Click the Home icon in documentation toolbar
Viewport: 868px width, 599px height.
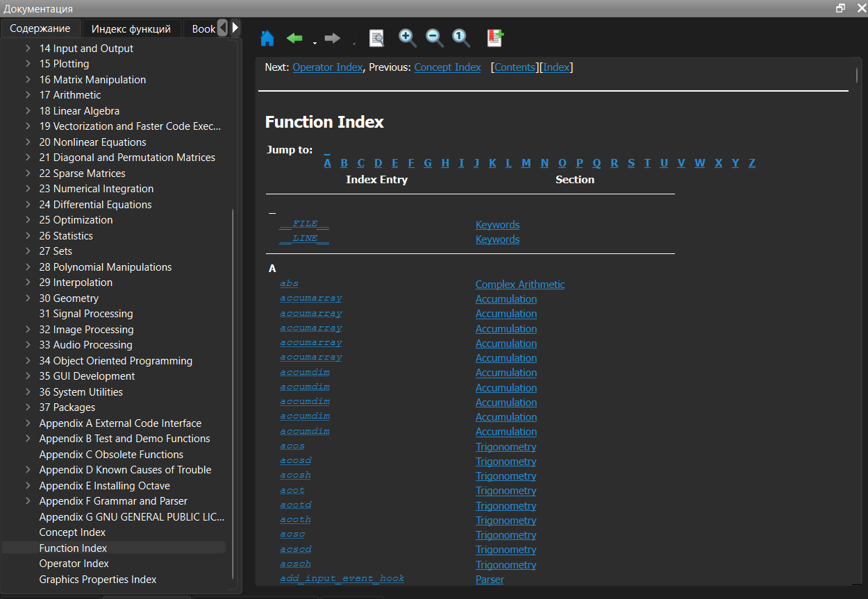[x=267, y=38]
